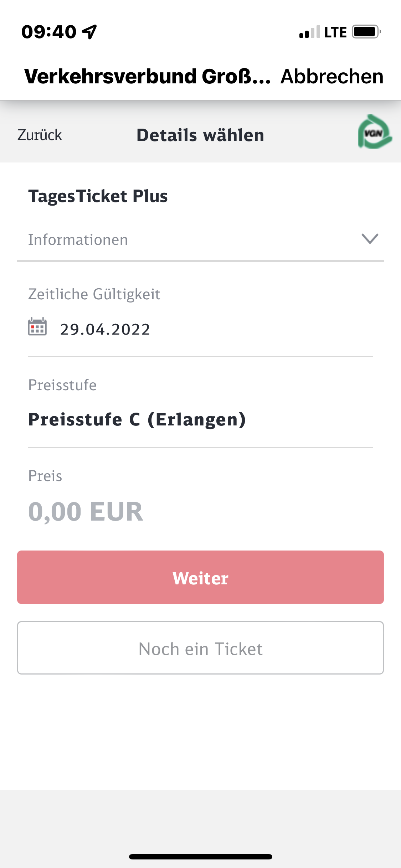Open the Preisstufe C (Erlangen) selector

[137, 419]
